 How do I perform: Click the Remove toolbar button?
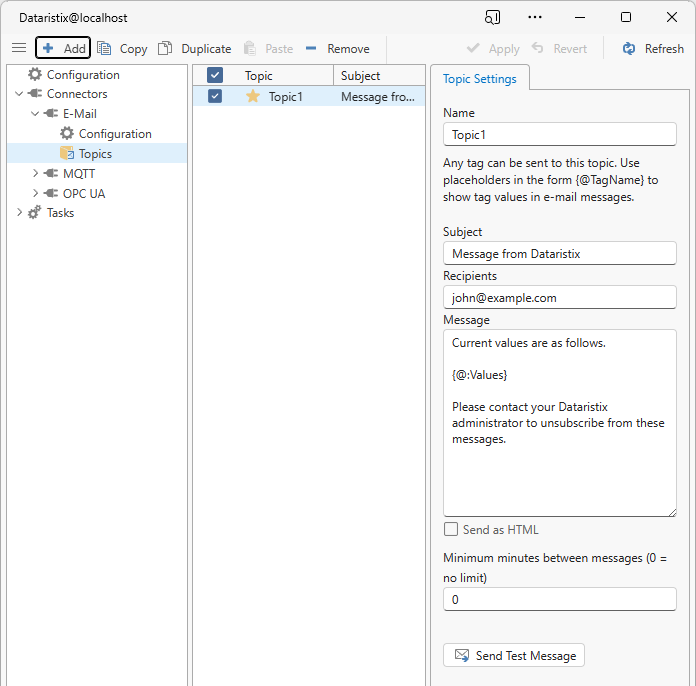(337, 48)
